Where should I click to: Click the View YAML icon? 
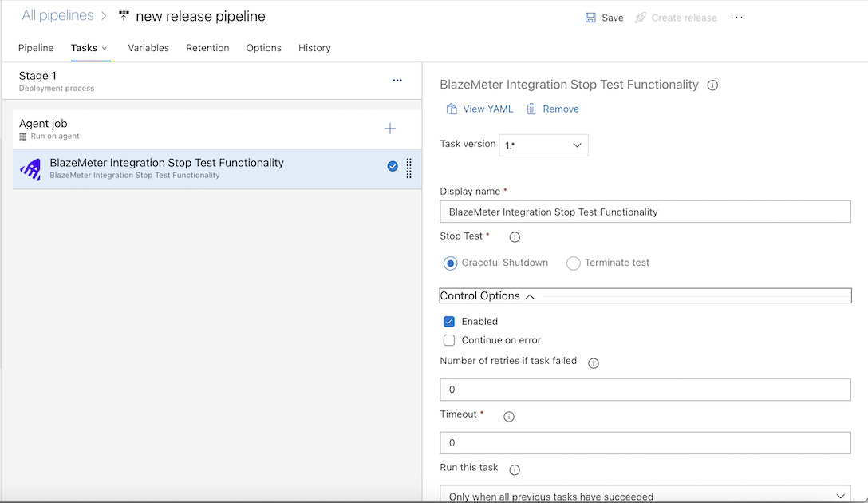(x=452, y=109)
